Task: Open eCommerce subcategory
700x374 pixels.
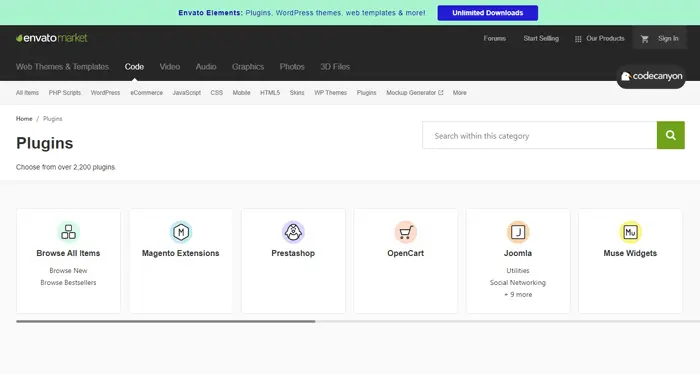Action: 146,93
